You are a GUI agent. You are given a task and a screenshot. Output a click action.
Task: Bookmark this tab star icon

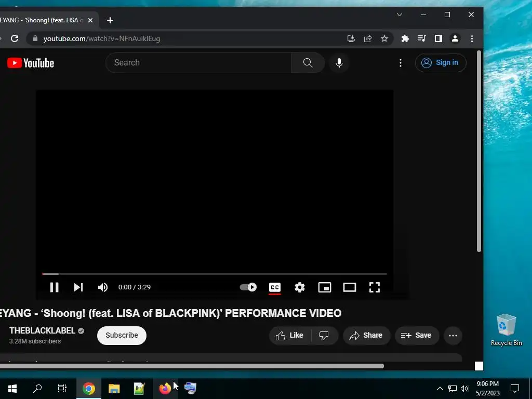click(x=384, y=38)
